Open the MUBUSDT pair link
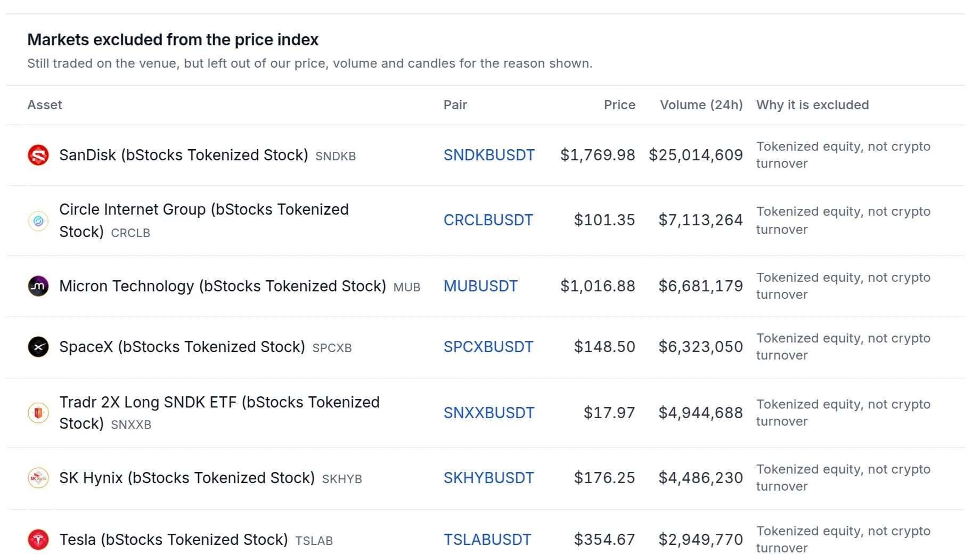980x554 pixels. pos(480,286)
